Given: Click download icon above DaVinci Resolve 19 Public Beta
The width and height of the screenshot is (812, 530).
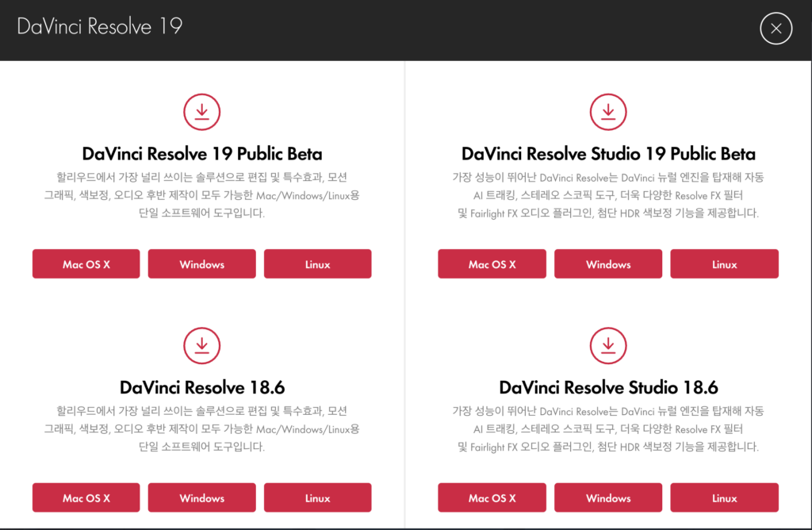Looking at the screenshot, I should [202, 112].
